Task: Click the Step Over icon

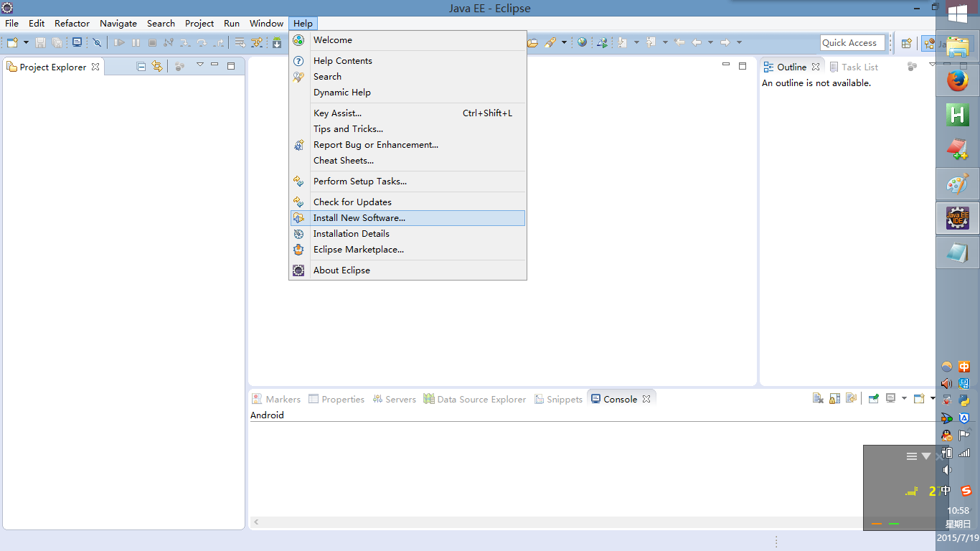Action: [202, 43]
